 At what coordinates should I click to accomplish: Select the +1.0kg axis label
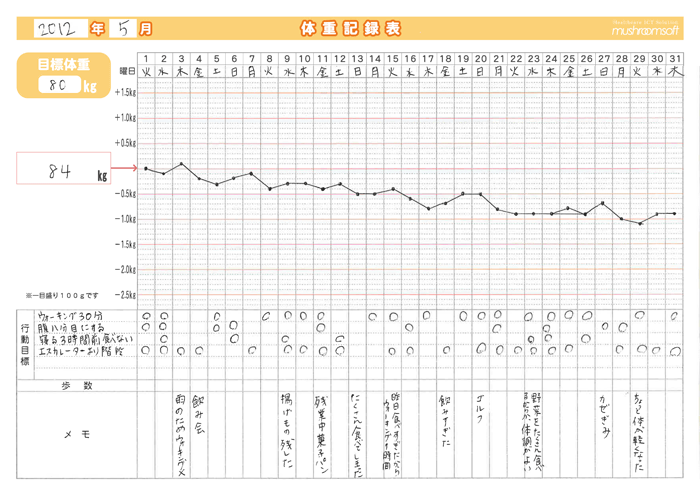(125, 118)
